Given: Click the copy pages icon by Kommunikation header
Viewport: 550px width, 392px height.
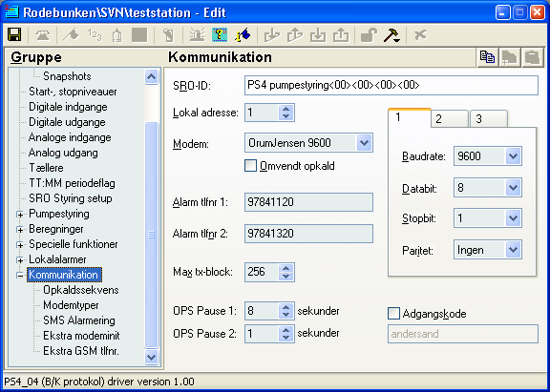Looking at the screenshot, I should (487, 57).
